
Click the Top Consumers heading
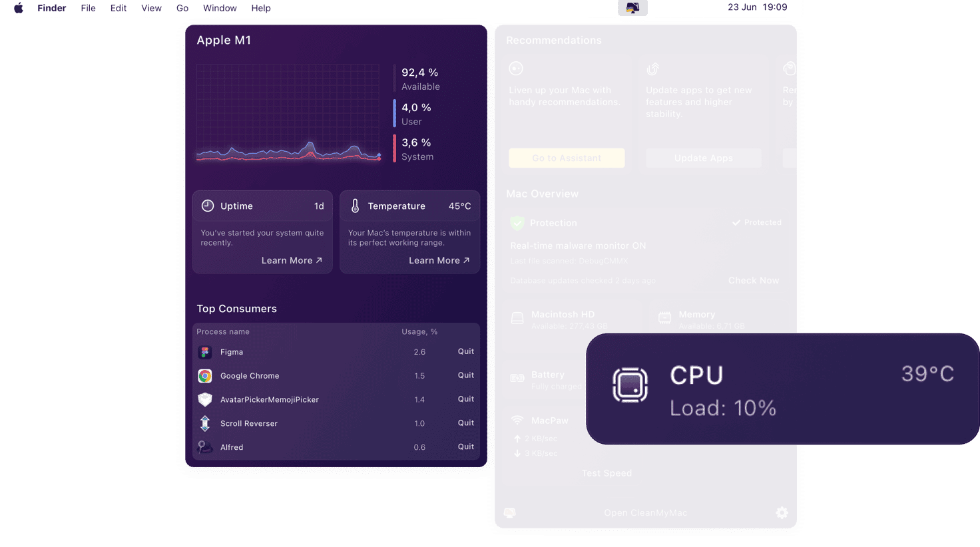236,309
